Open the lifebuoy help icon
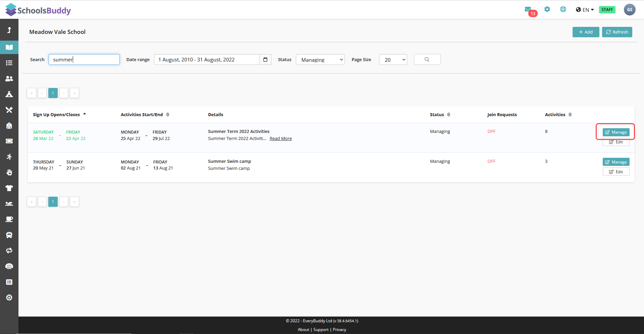 [563, 9]
